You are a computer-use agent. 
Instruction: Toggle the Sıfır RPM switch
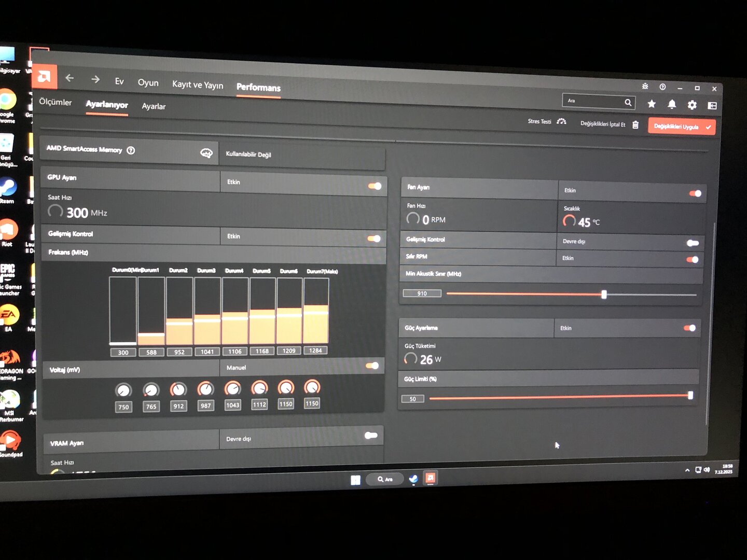(693, 259)
